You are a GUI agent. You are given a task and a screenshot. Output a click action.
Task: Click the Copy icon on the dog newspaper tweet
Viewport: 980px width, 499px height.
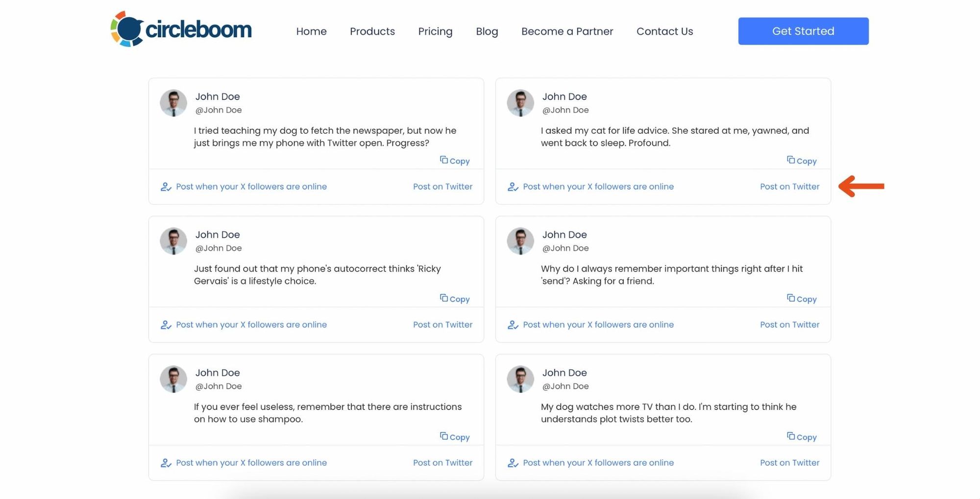pyautogui.click(x=443, y=160)
